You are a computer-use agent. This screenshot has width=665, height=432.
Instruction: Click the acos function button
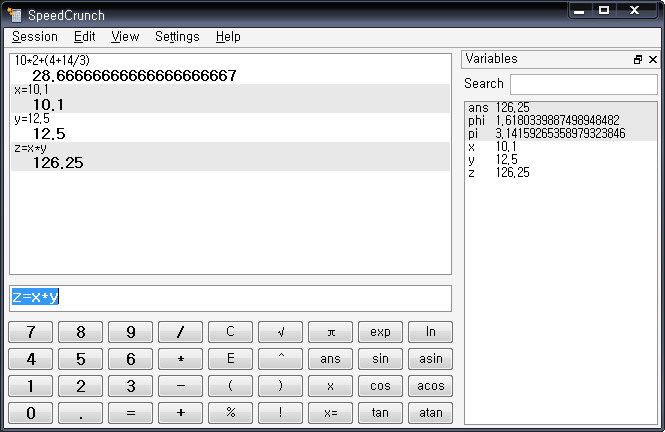pyautogui.click(x=430, y=386)
